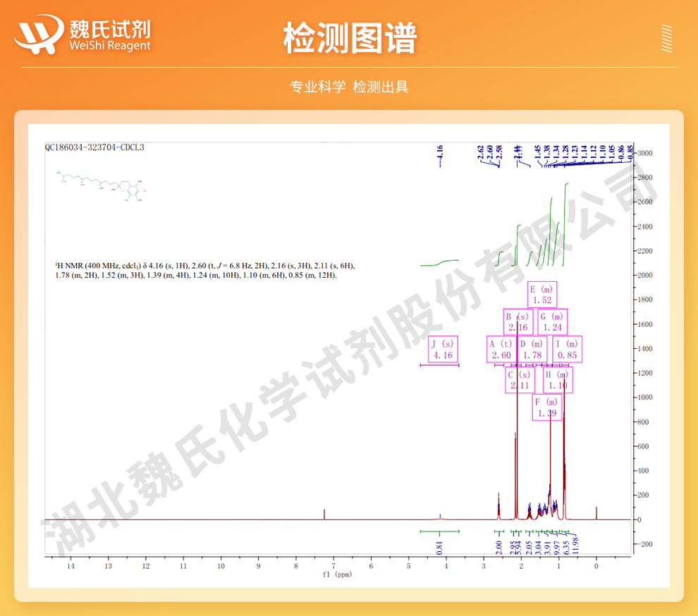Select the D (m) 1.78 peak label
The width and height of the screenshot is (698, 616).
pyautogui.click(x=532, y=350)
